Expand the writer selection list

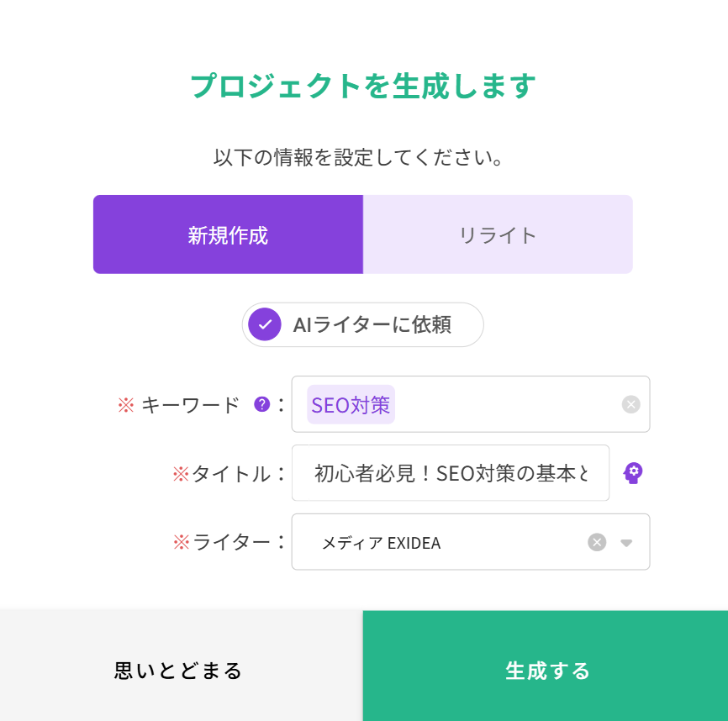(625, 543)
